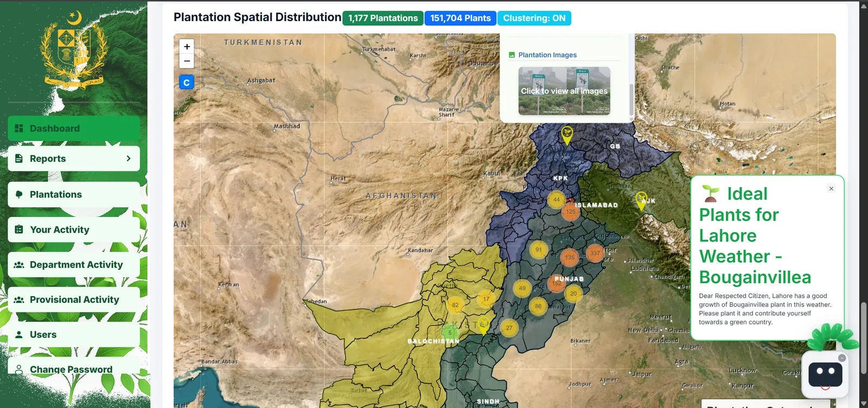868x408 pixels.
Task: Open the chatbot robot icon
Action: pos(825,374)
